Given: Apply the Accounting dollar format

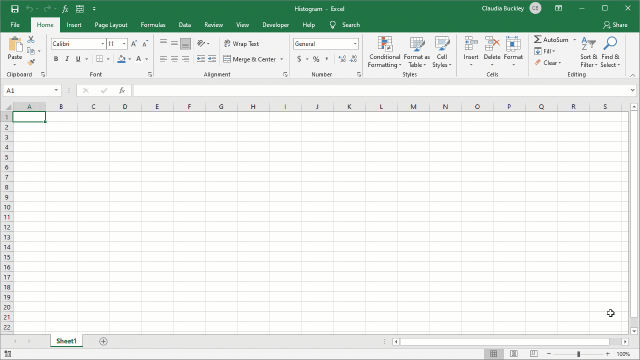Looking at the screenshot, I should click(299, 59).
